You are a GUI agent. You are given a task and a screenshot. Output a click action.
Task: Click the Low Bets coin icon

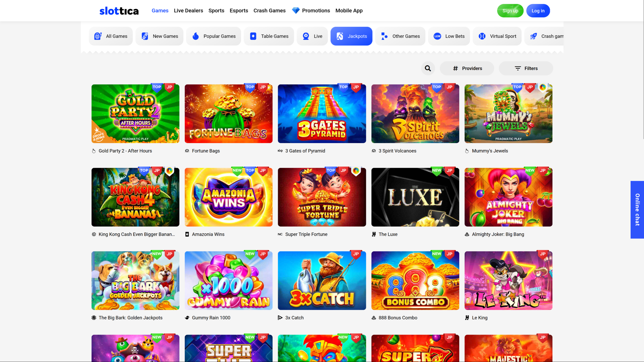click(437, 36)
